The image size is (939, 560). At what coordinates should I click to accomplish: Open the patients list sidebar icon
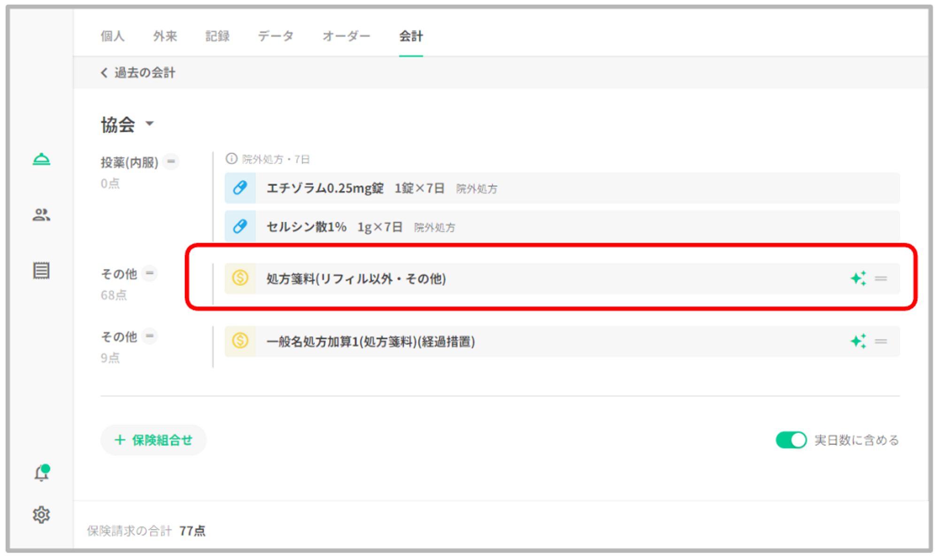click(41, 215)
